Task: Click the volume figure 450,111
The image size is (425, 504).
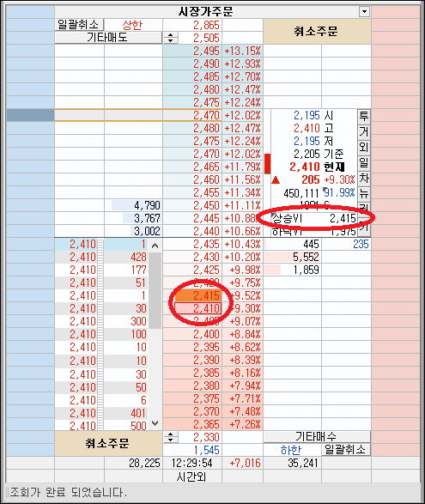Action: click(x=301, y=193)
